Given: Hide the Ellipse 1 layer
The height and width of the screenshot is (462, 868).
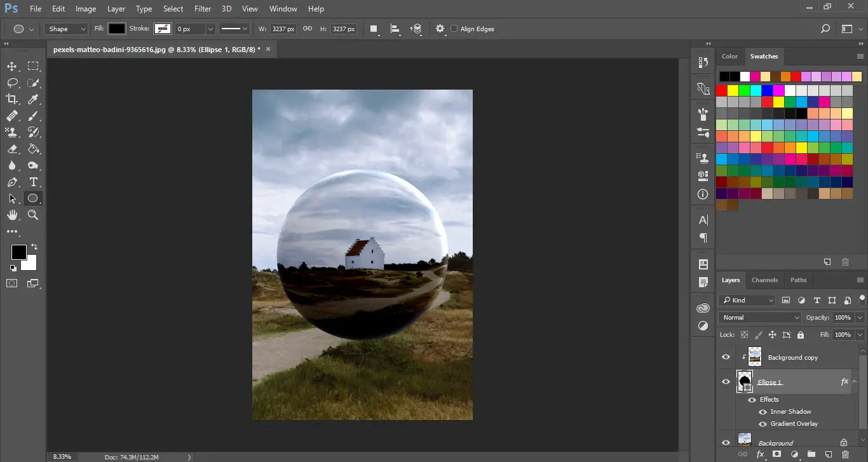Looking at the screenshot, I should pos(726,381).
